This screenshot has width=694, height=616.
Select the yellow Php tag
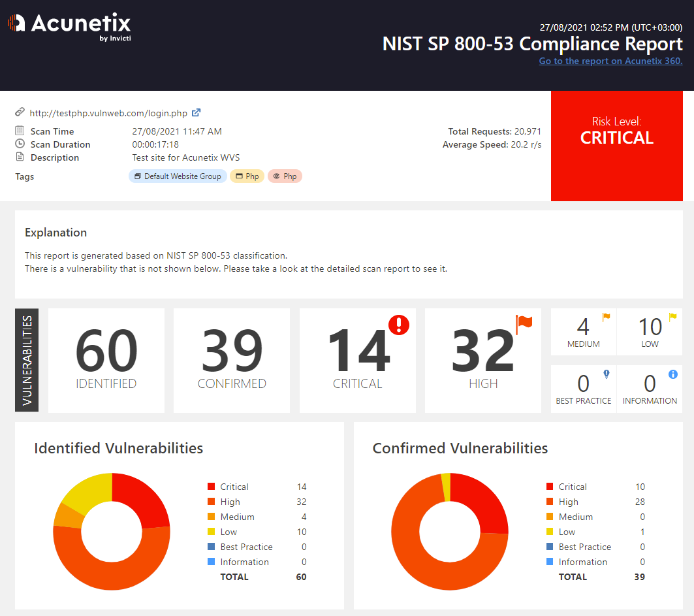[247, 176]
